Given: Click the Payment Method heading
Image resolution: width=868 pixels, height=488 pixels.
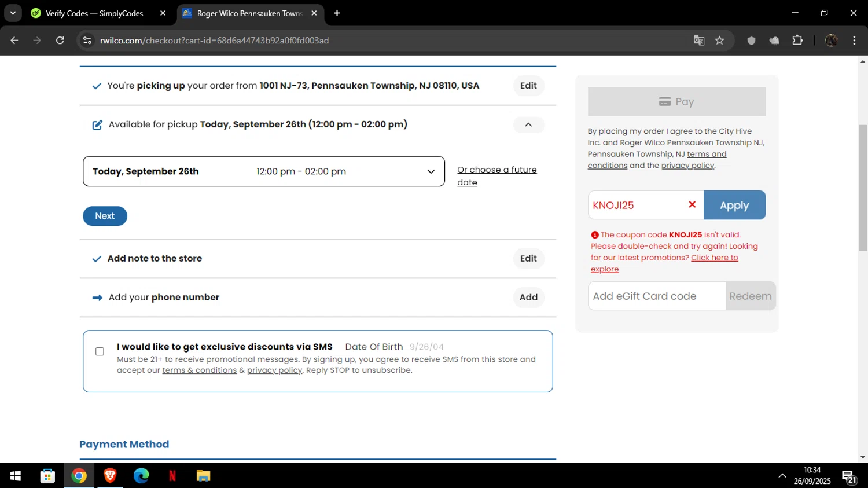Looking at the screenshot, I should point(124,445).
